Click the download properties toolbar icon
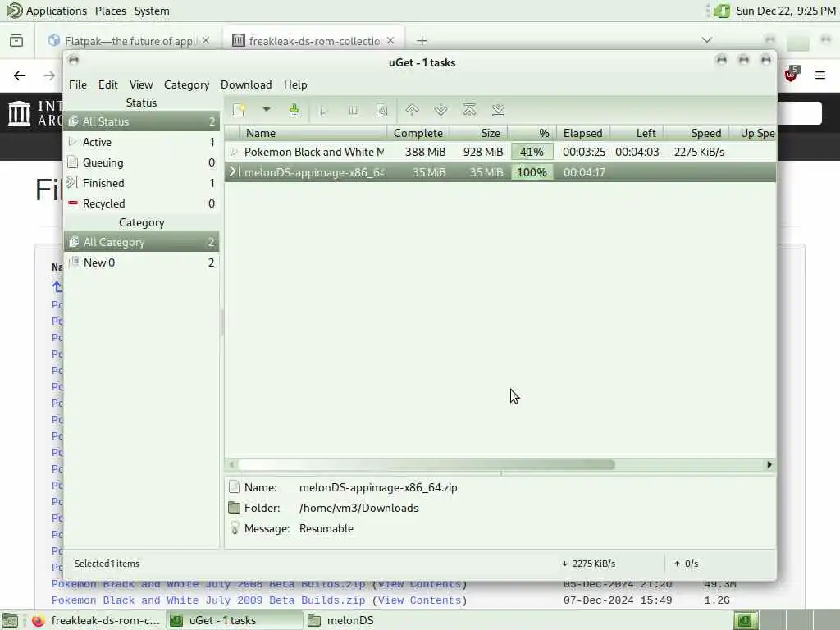 [x=382, y=111]
